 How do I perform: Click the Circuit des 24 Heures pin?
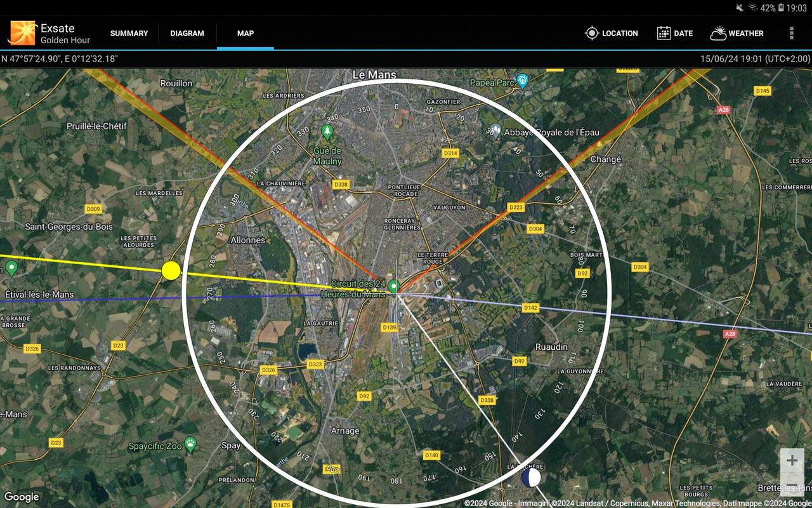(x=393, y=286)
